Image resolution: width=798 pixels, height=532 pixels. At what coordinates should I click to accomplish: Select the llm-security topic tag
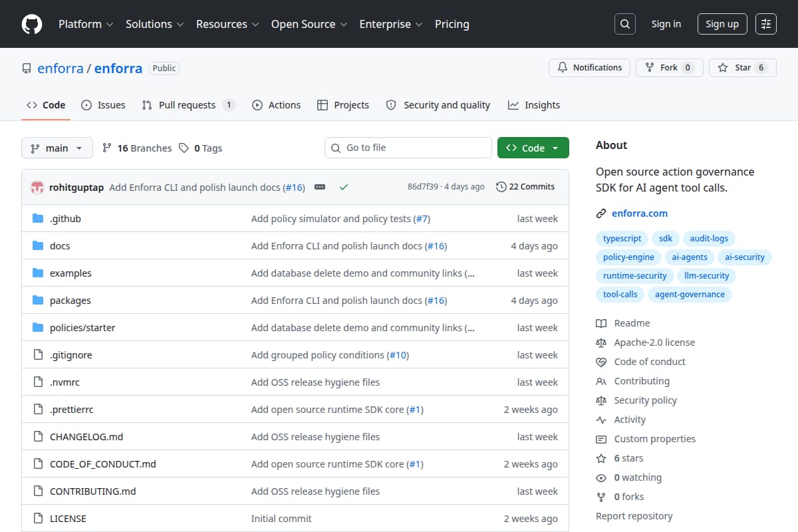pyautogui.click(x=707, y=276)
